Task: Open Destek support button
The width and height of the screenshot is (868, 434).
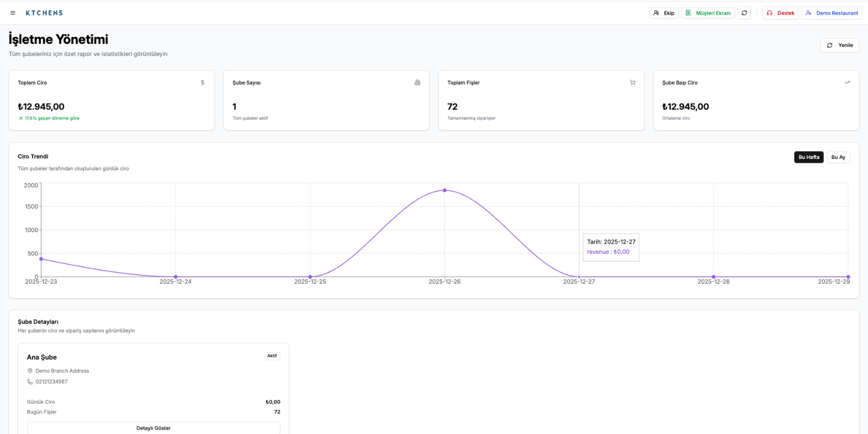Action: [x=781, y=13]
